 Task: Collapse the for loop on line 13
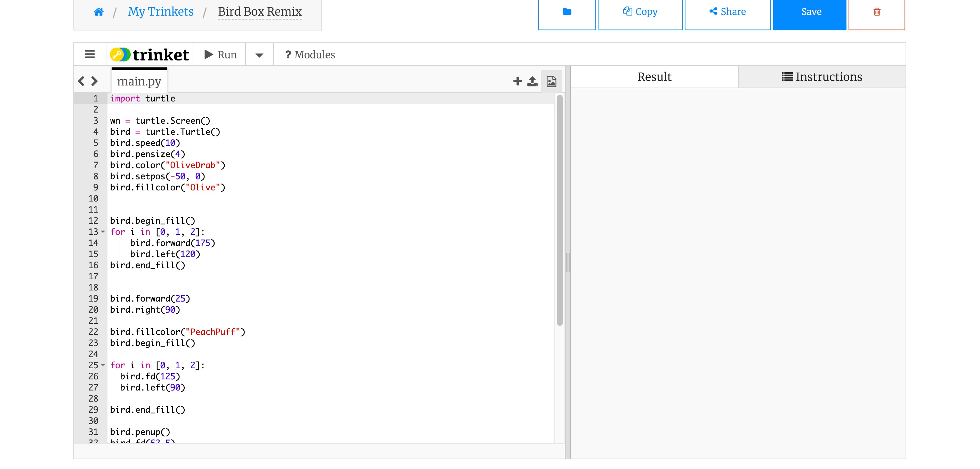point(104,232)
